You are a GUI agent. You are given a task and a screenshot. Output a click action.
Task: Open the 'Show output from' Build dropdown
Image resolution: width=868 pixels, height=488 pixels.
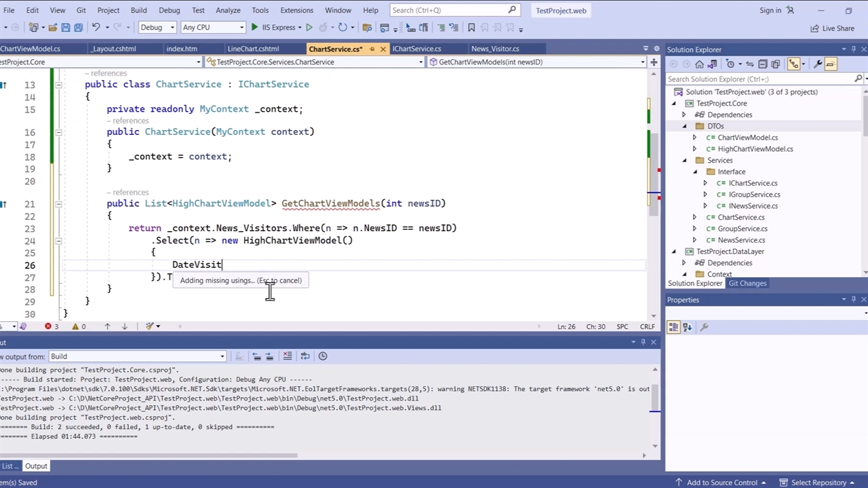coord(136,356)
